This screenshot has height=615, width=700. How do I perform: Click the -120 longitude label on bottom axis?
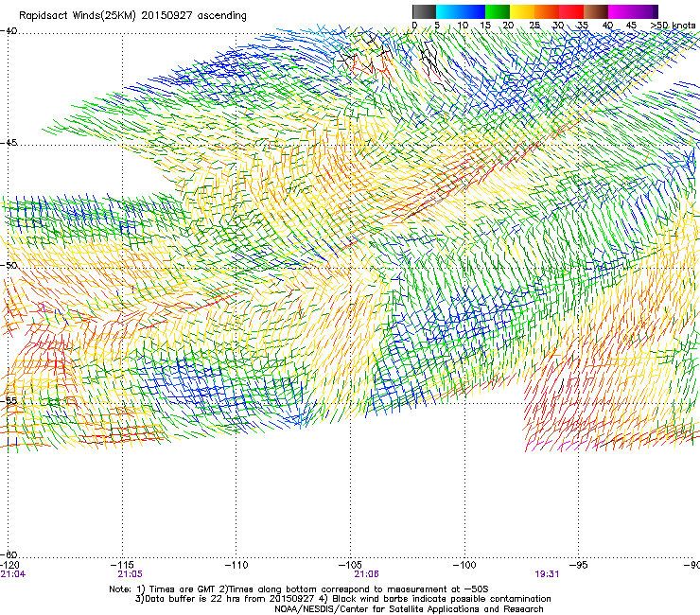click(x=9, y=565)
